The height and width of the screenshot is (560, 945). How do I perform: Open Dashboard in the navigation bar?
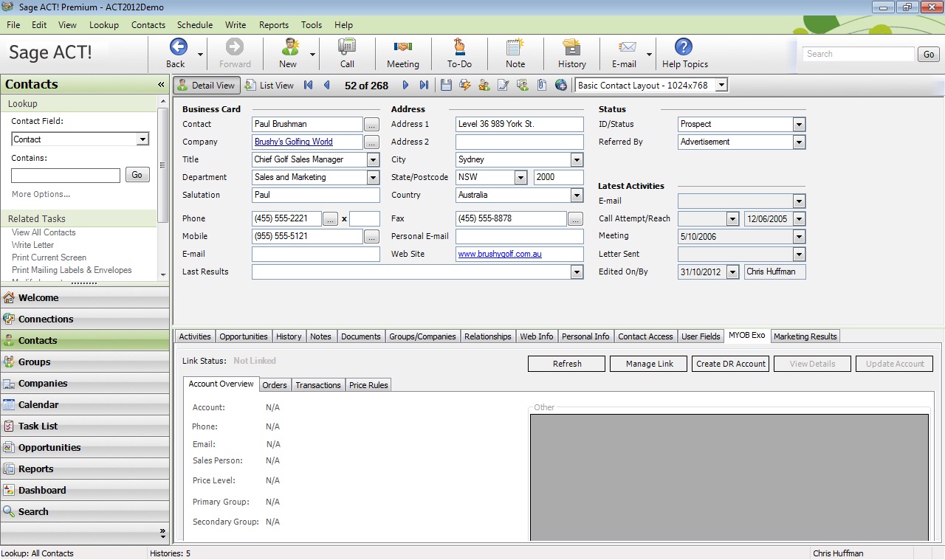[x=85, y=491]
